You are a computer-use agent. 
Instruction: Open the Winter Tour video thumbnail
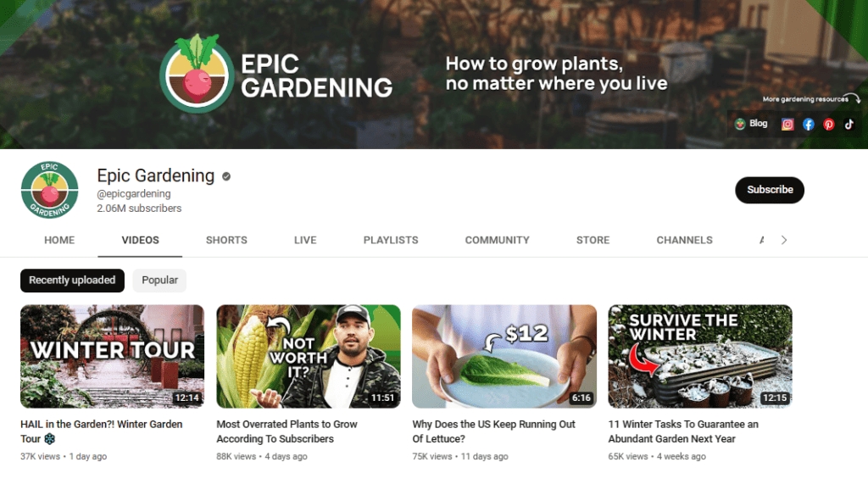(x=113, y=356)
